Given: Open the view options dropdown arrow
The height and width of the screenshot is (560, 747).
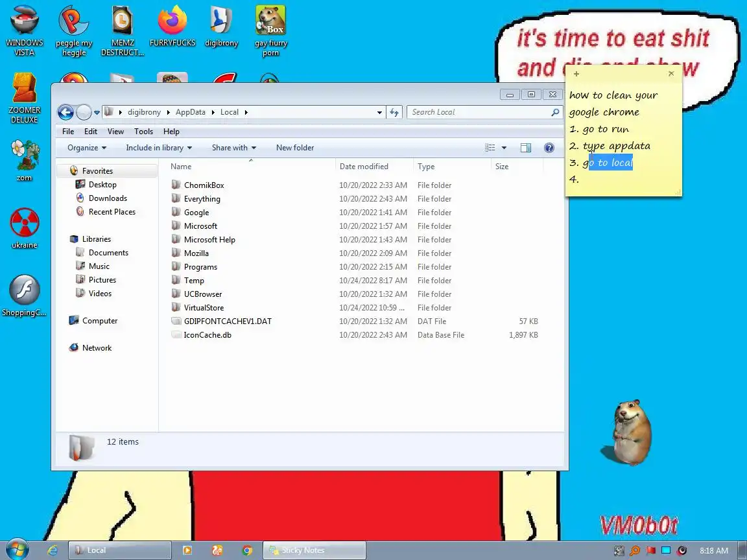Looking at the screenshot, I should [x=504, y=148].
